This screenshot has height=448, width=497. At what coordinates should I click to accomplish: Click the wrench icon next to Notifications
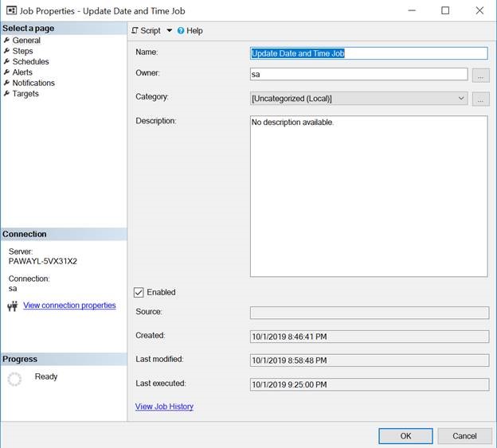coord(7,83)
